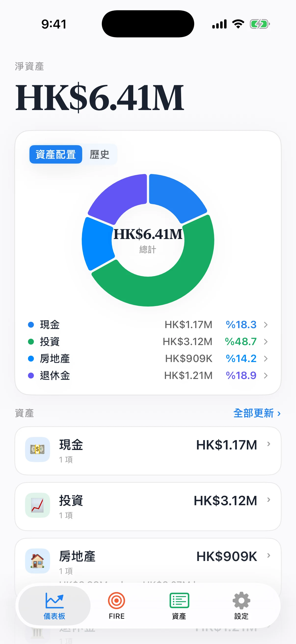This screenshot has height=644, width=296.
Task: Tap the Wi-Fi status icon
Action: [x=238, y=24]
